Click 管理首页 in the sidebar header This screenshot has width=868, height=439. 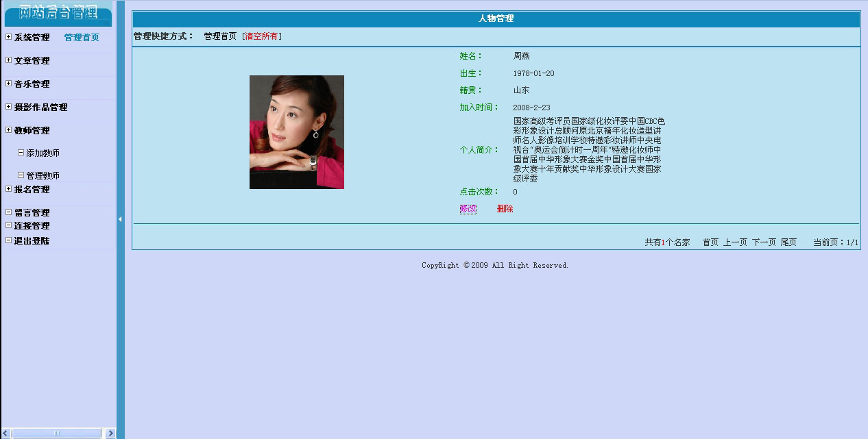pos(80,37)
